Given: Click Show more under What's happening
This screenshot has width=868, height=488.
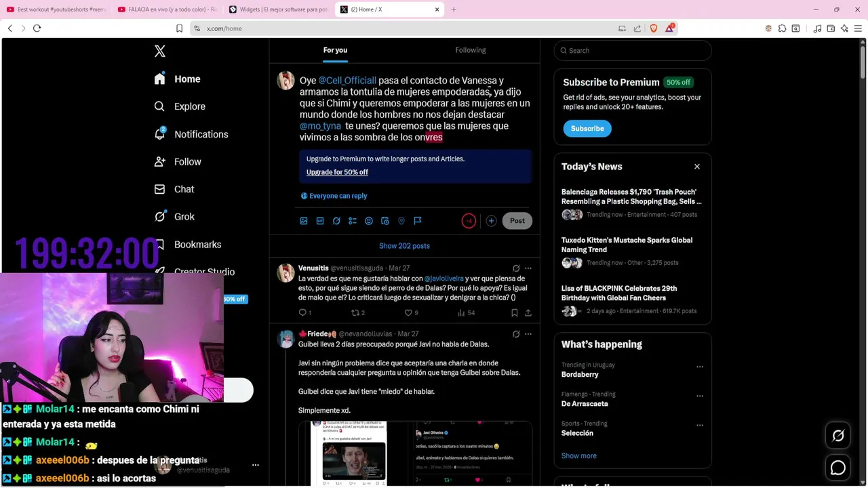Looking at the screenshot, I should point(579,456).
